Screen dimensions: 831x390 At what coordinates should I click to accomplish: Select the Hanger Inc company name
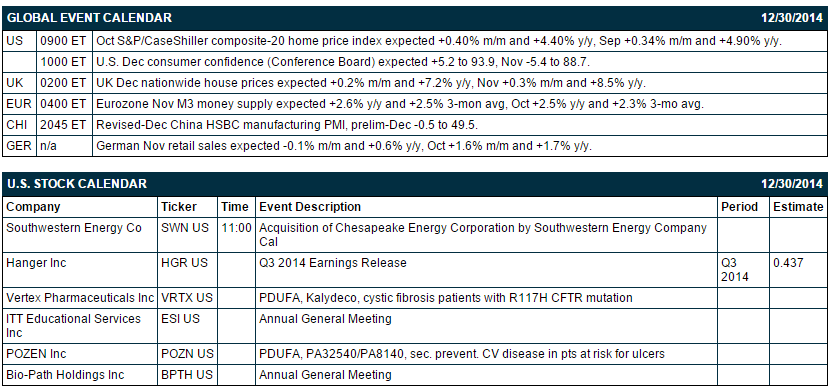point(36,262)
